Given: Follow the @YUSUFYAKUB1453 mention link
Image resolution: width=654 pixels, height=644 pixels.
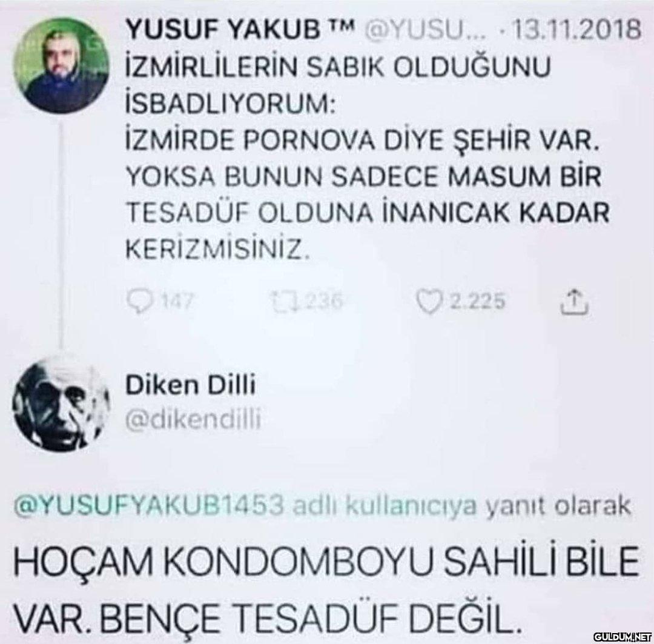Looking at the screenshot, I should click(150, 505).
